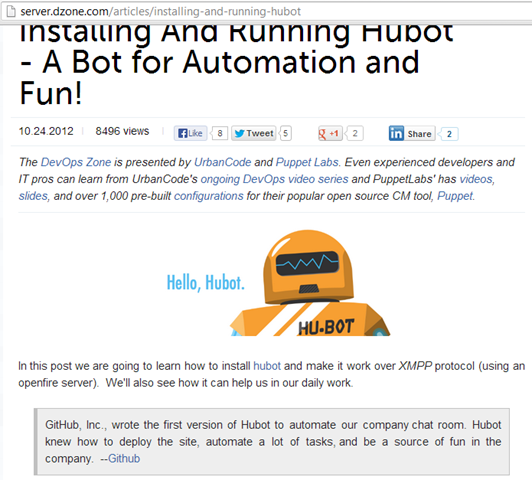Follow the ongoing DevOps video series link

point(274,179)
